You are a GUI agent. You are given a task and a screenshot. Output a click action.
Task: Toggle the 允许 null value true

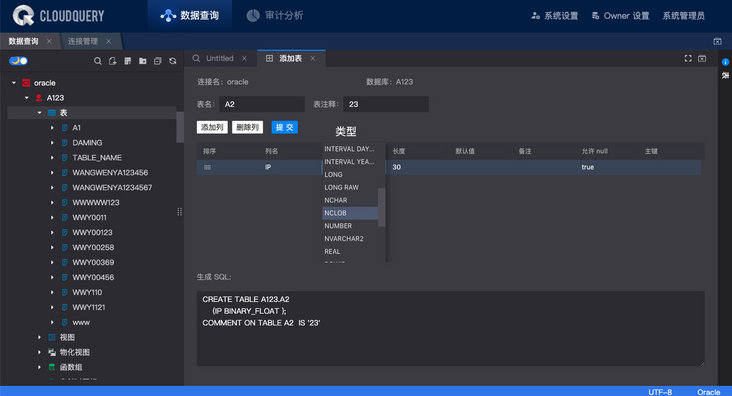(587, 167)
